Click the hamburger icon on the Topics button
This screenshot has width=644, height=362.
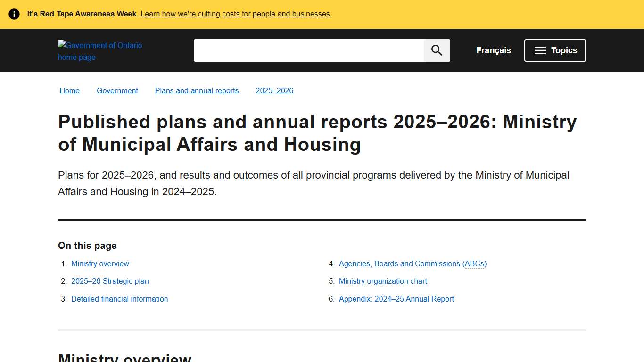coord(540,50)
